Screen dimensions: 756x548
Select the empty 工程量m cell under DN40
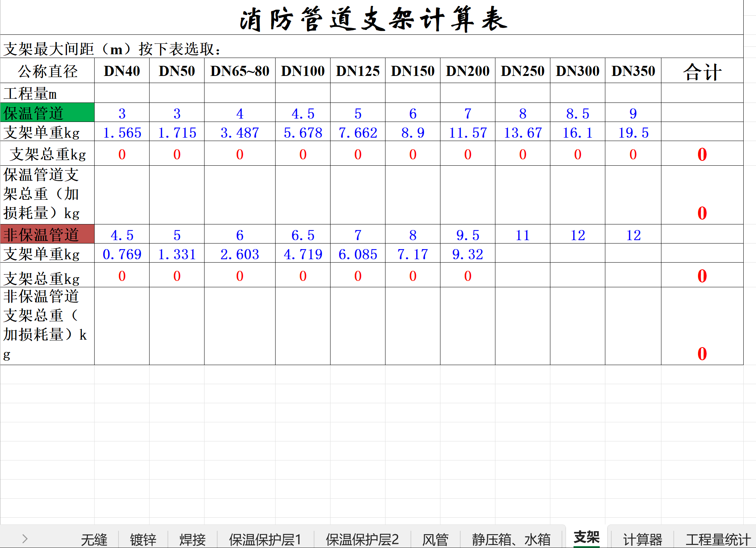coord(122,93)
